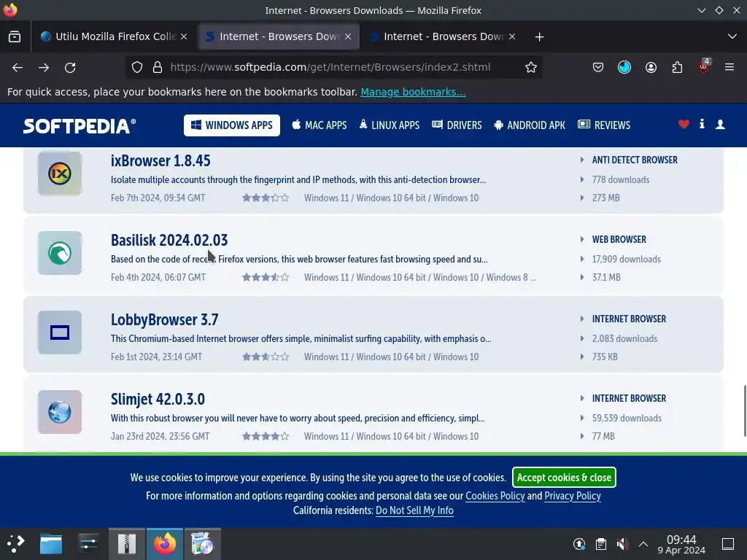This screenshot has width=747, height=560.
Task: Click the Softpedia info icon
Action: (702, 124)
